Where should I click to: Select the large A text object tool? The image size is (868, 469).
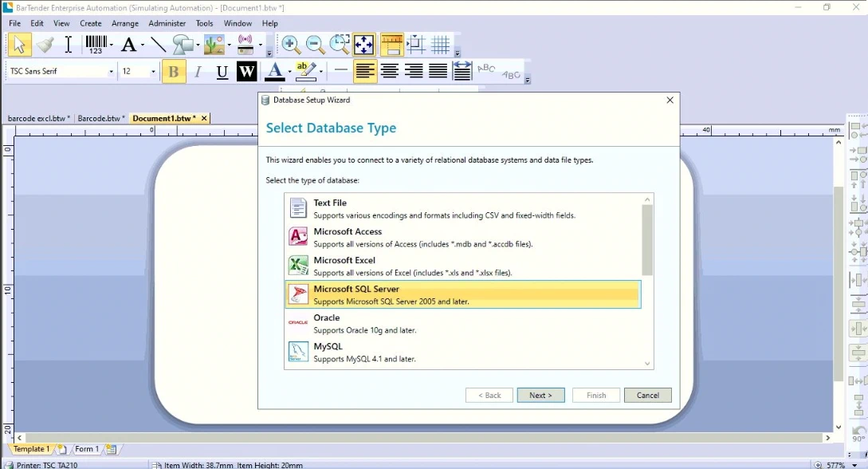(x=128, y=45)
